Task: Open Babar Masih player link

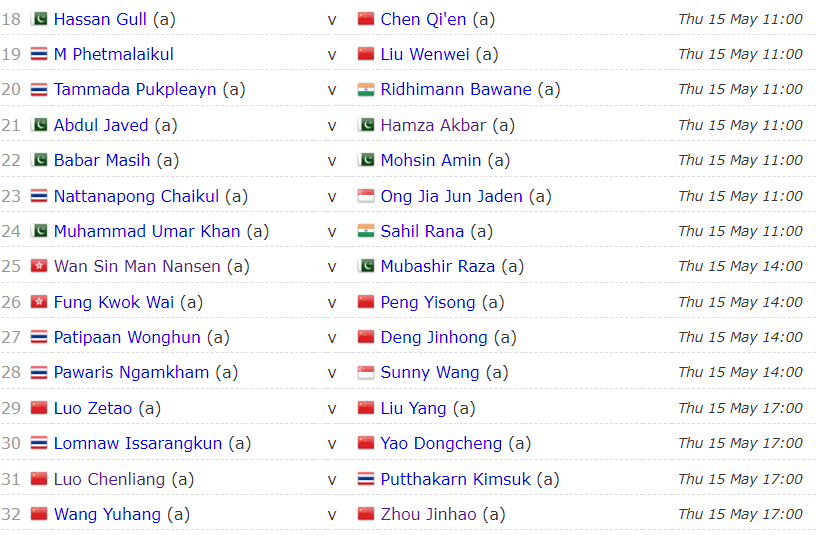Action: (x=102, y=160)
